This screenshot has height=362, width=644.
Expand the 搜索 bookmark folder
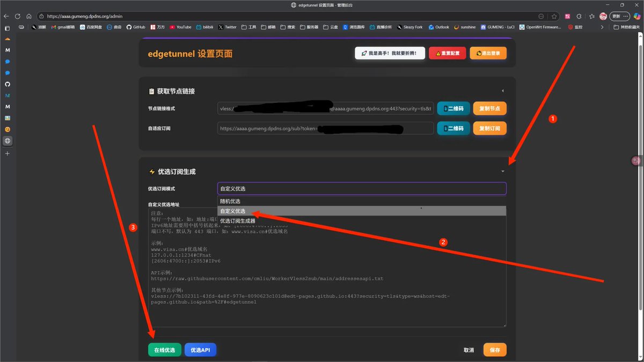[288, 27]
